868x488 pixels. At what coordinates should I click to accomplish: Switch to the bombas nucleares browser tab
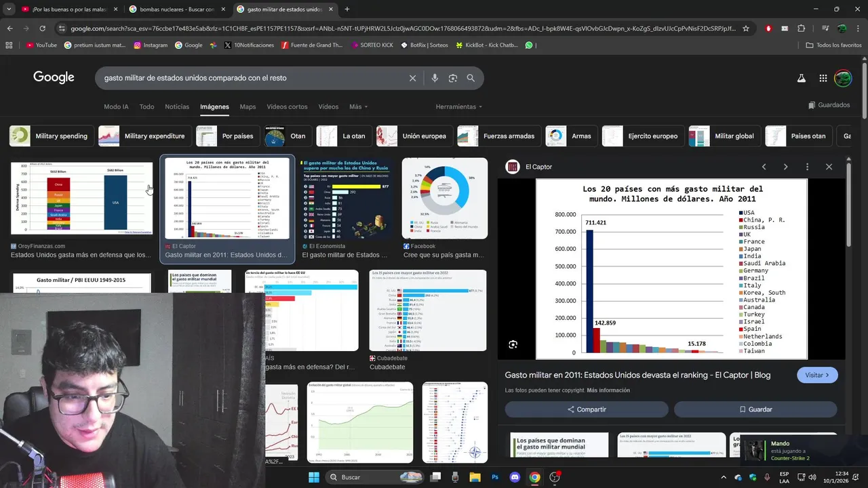[176, 9]
